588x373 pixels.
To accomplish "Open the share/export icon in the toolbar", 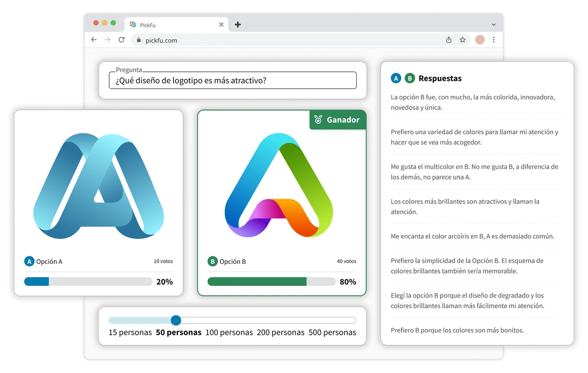I will coord(448,40).
